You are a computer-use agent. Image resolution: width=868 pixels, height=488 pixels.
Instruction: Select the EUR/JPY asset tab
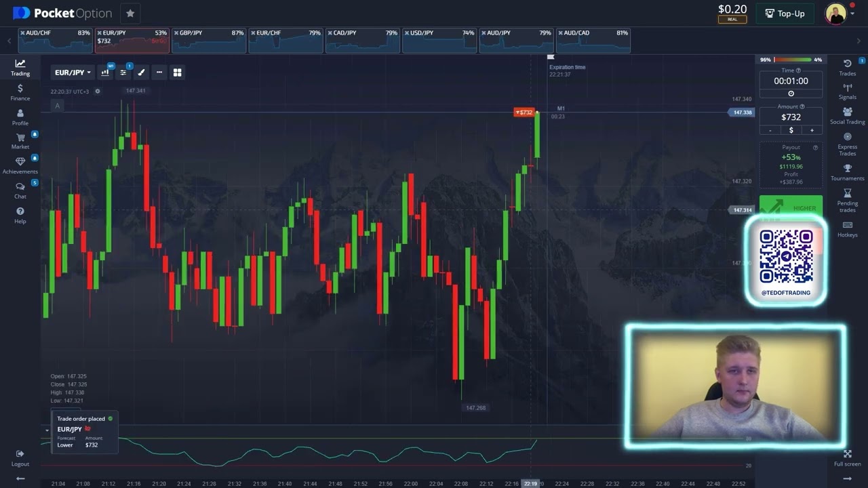pos(132,41)
